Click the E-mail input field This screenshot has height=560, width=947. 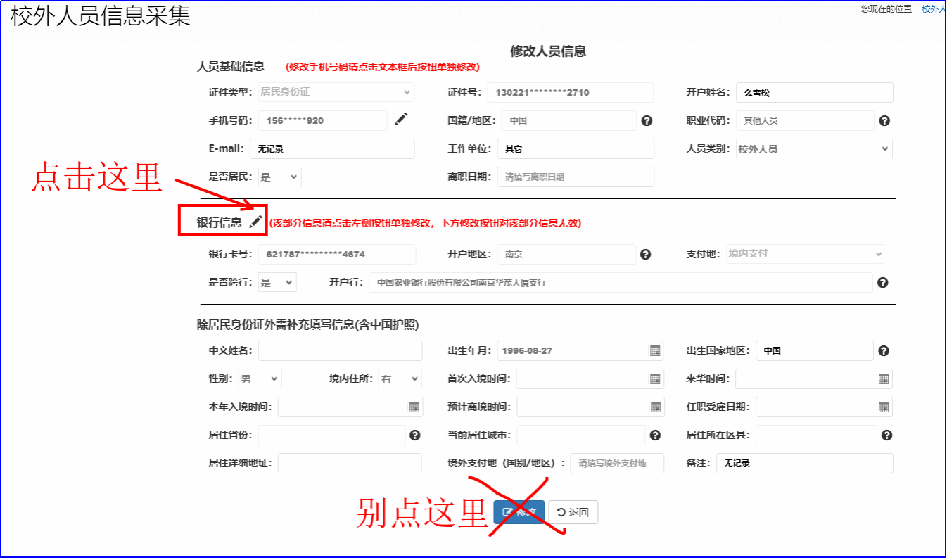click(x=332, y=149)
